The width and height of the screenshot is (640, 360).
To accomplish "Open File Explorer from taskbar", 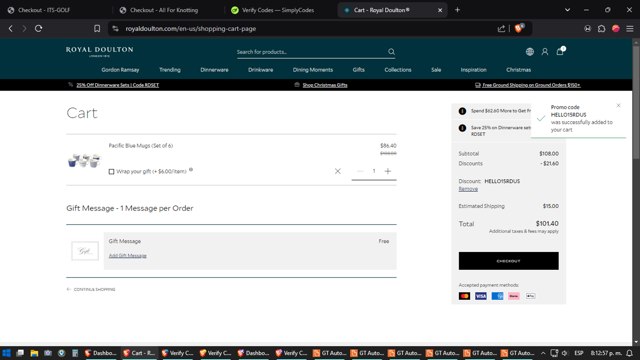I will pyautogui.click(x=34, y=353).
